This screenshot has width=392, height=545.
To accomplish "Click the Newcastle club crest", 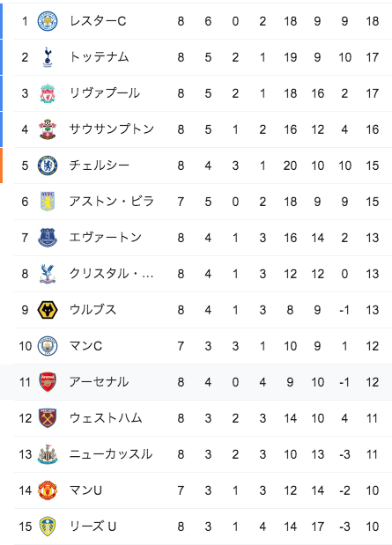I will (48, 454).
